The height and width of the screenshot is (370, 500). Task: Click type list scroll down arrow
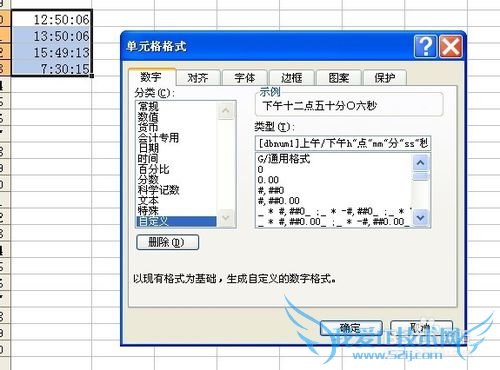pyautogui.click(x=421, y=218)
